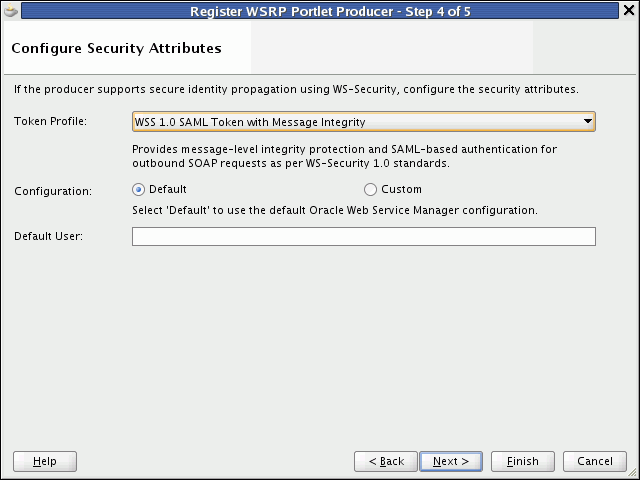Click the Oracle Web Service Manager hint text
640x480 pixels.
(335, 210)
